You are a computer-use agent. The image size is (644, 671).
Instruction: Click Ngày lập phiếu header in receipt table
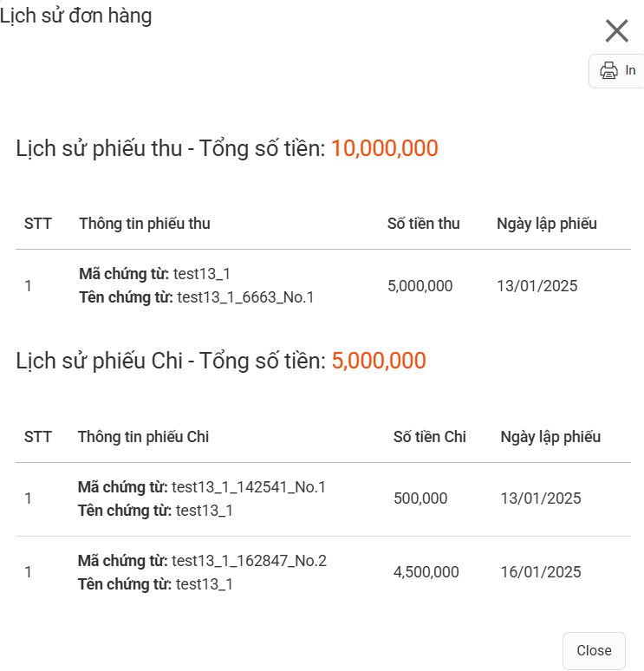tap(546, 224)
